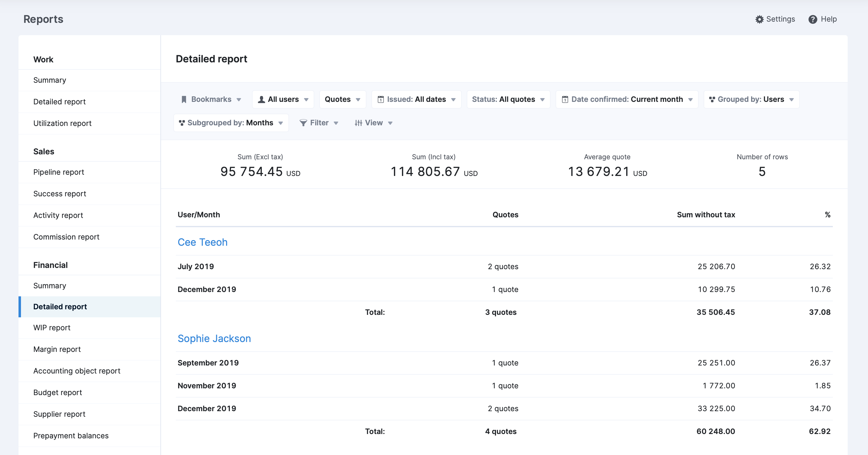
Task: Open the Issued: All dates dropdown
Action: click(416, 99)
